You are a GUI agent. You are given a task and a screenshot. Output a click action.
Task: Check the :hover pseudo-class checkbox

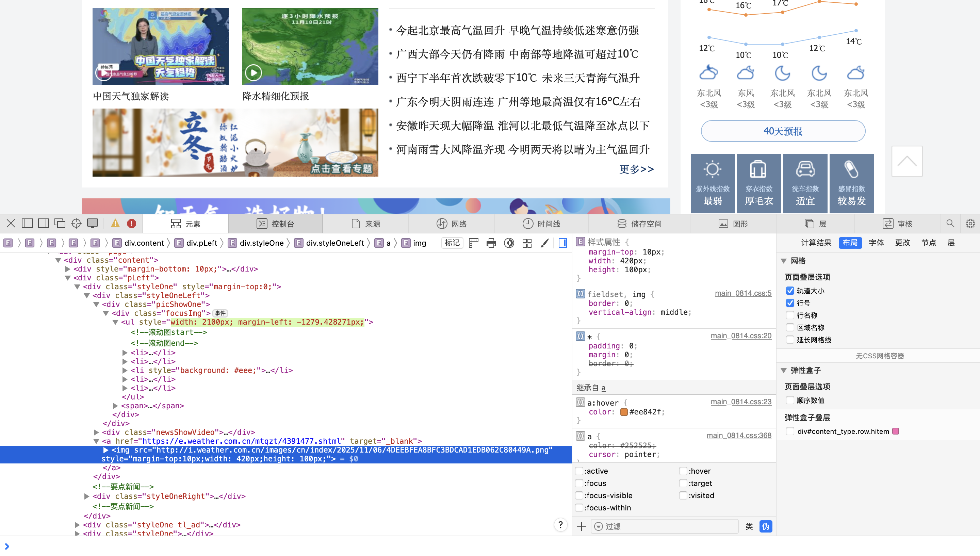pos(683,471)
